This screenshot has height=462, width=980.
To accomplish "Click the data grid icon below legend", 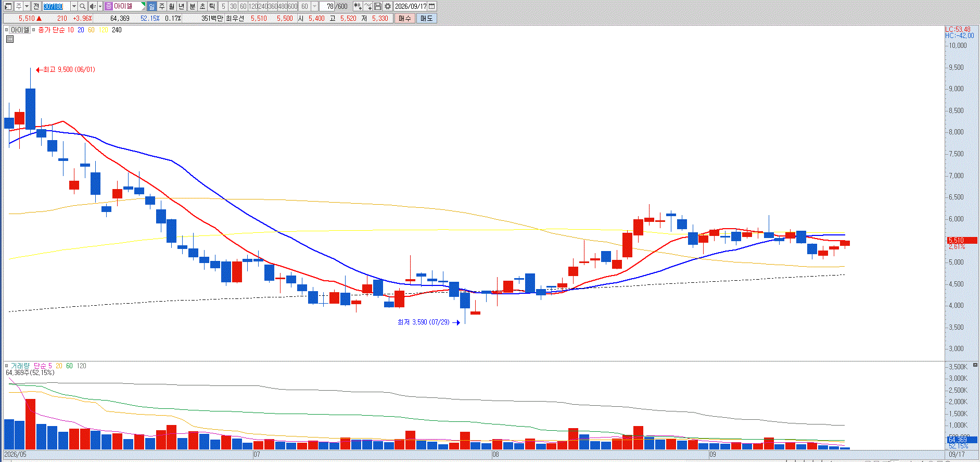I will (9, 39).
